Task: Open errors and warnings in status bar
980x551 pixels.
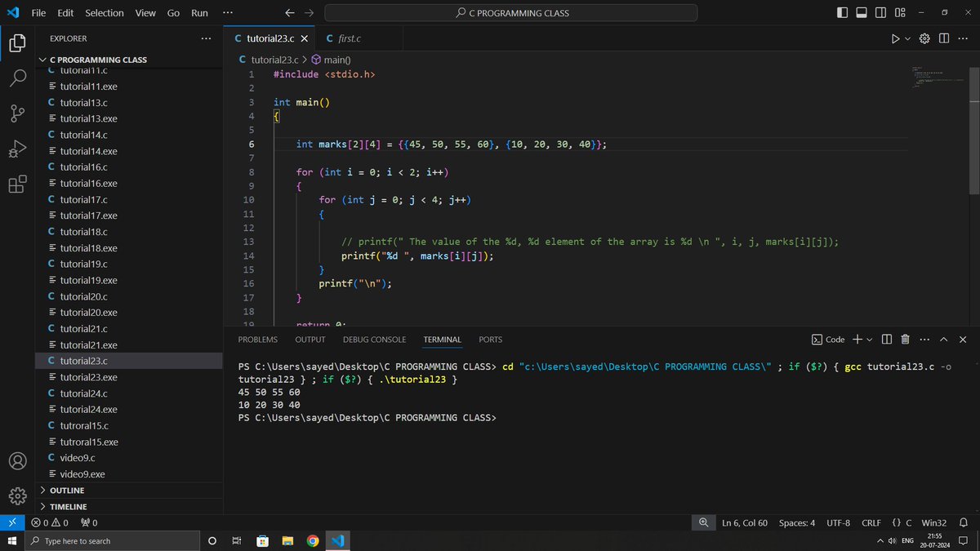Action: pyautogui.click(x=50, y=522)
